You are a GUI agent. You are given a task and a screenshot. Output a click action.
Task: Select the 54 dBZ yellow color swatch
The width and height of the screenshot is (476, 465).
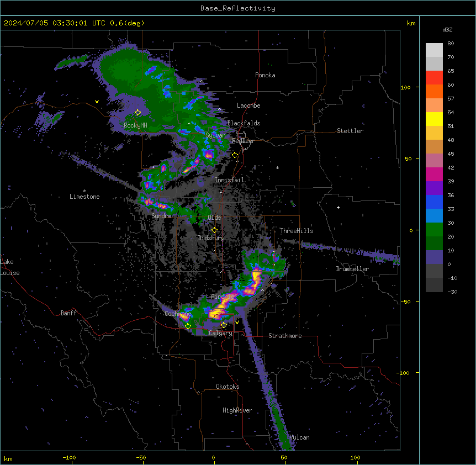[x=434, y=119]
